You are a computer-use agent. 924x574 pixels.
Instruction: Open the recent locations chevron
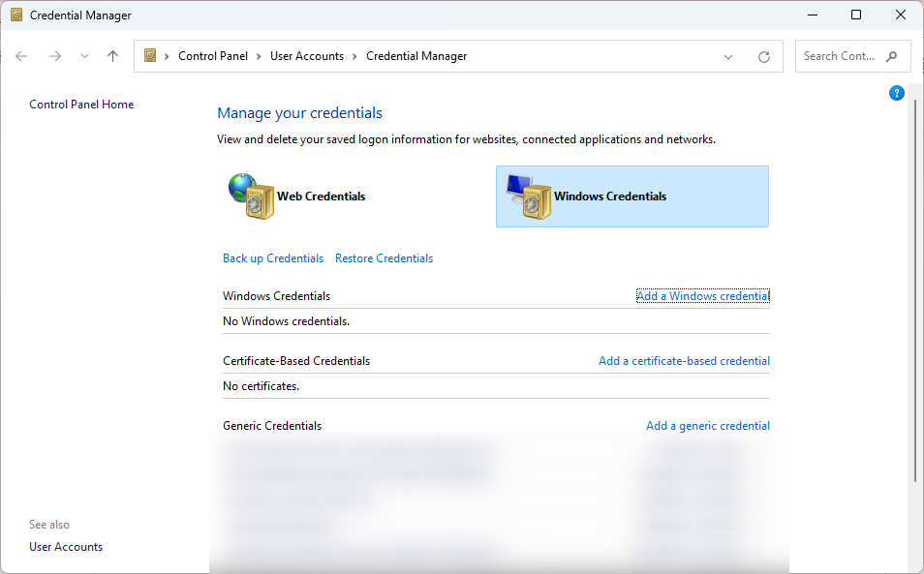coord(84,56)
